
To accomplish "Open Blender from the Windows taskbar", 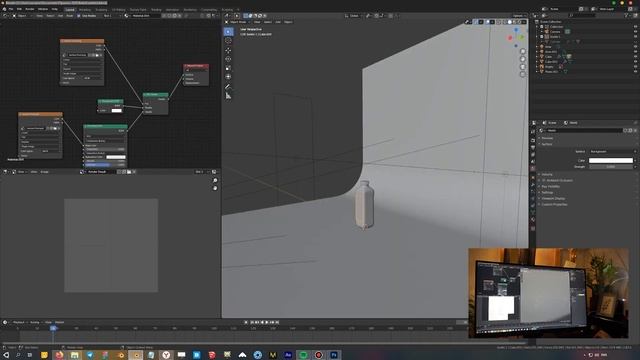I will pyautogui.click(x=120, y=355).
